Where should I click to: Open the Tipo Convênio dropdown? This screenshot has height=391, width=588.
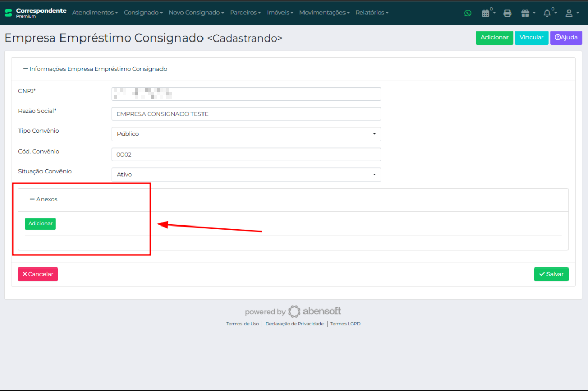[x=246, y=134]
